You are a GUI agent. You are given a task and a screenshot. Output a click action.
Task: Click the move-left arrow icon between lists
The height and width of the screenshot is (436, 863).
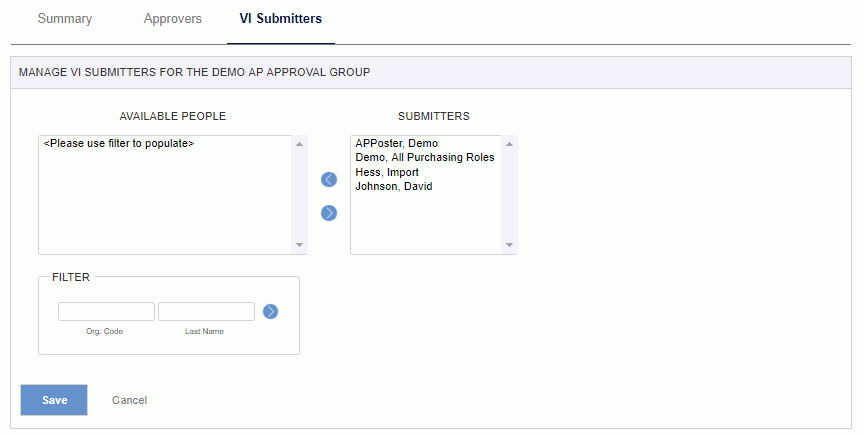click(329, 179)
